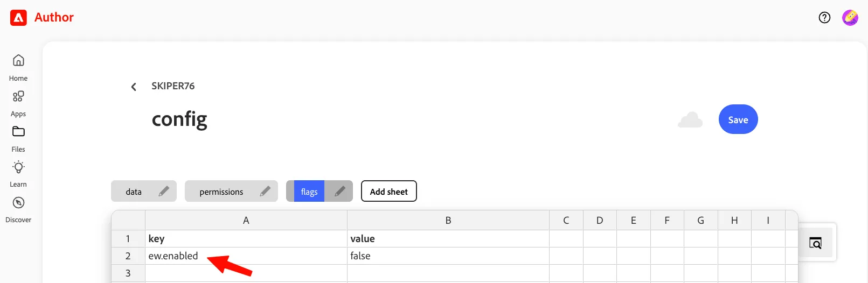Go to Home in sidebar
The height and width of the screenshot is (283, 868).
point(18,68)
